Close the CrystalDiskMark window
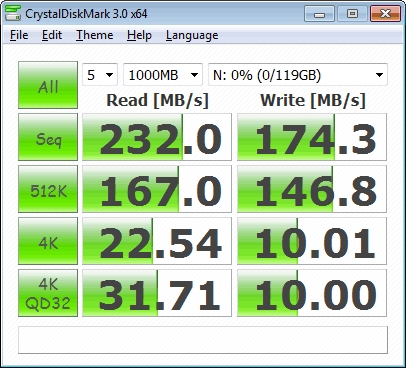This screenshot has height=368, width=406. click(x=385, y=14)
